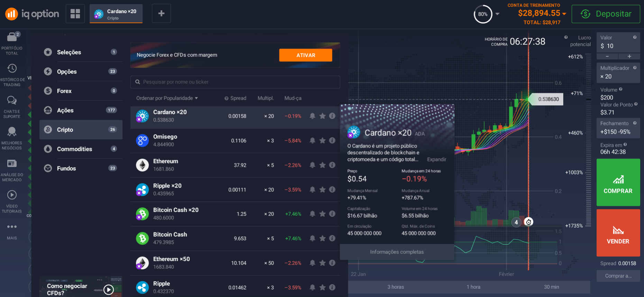
Task: Select Forex category
Action: point(81,91)
